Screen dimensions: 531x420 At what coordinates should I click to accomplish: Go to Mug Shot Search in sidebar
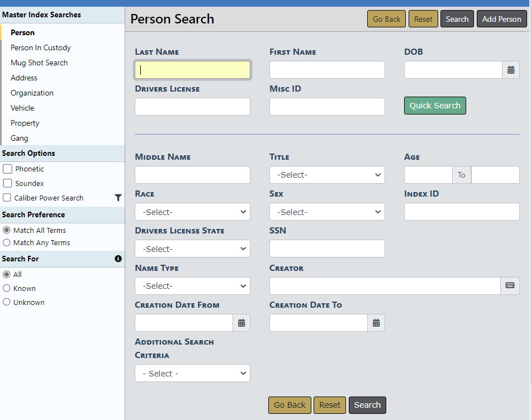[x=39, y=63]
